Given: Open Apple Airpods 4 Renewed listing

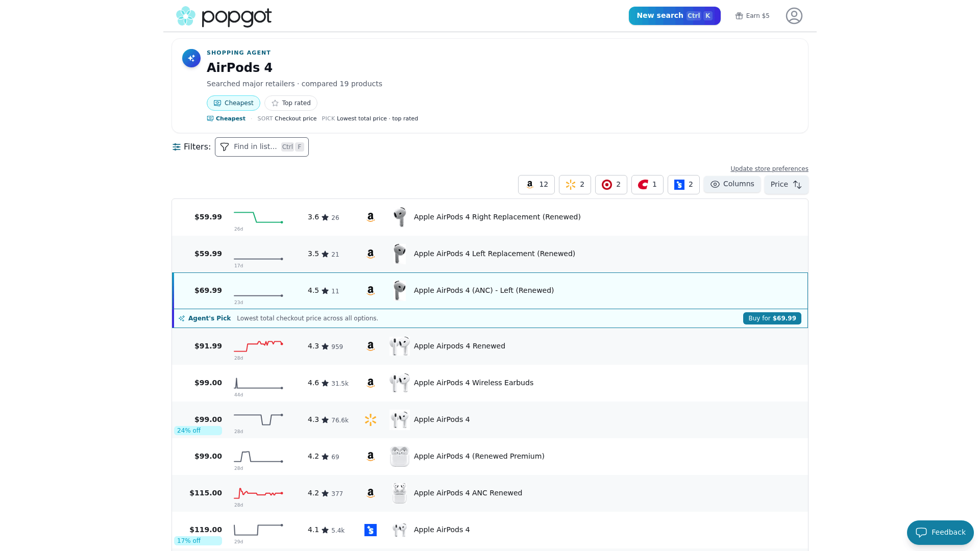Looking at the screenshot, I should point(459,346).
